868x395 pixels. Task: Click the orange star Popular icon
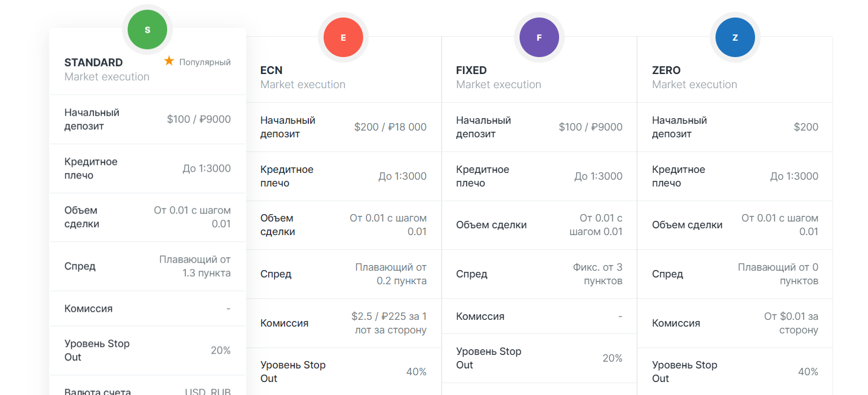click(169, 61)
